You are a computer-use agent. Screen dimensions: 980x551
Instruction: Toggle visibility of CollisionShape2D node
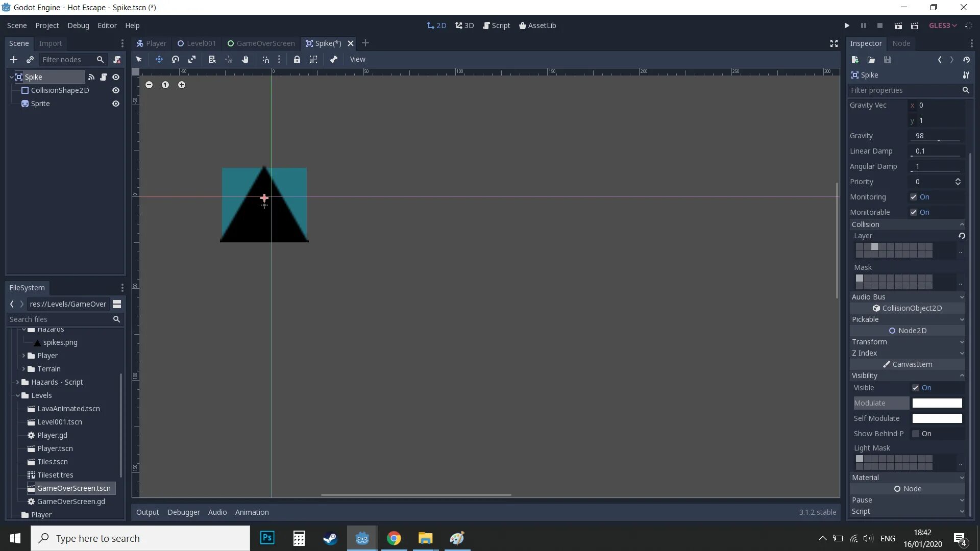(x=116, y=90)
